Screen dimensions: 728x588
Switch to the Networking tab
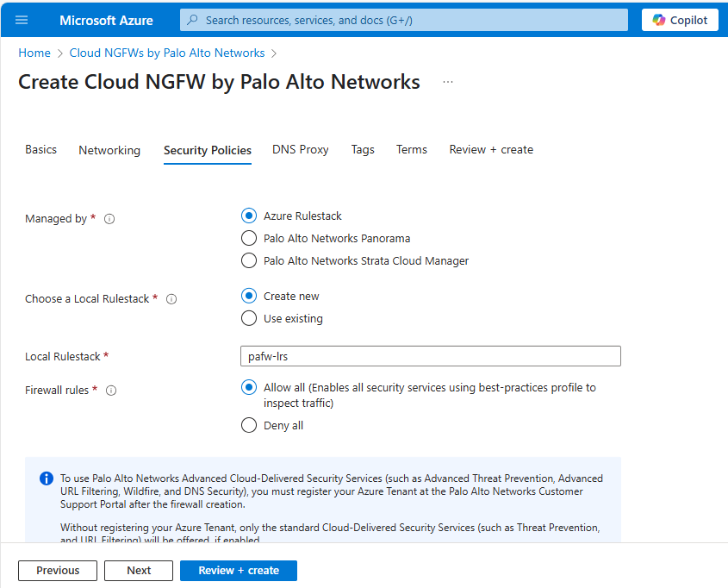click(109, 150)
